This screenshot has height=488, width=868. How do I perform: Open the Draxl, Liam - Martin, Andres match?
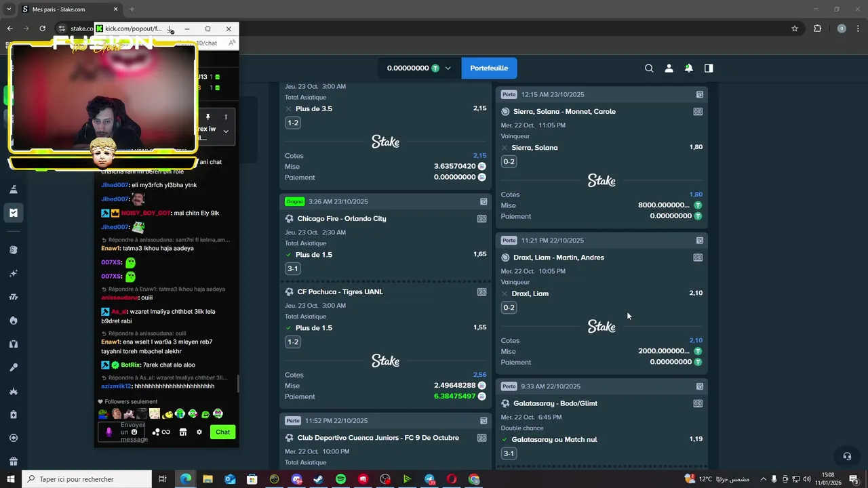pyautogui.click(x=559, y=258)
